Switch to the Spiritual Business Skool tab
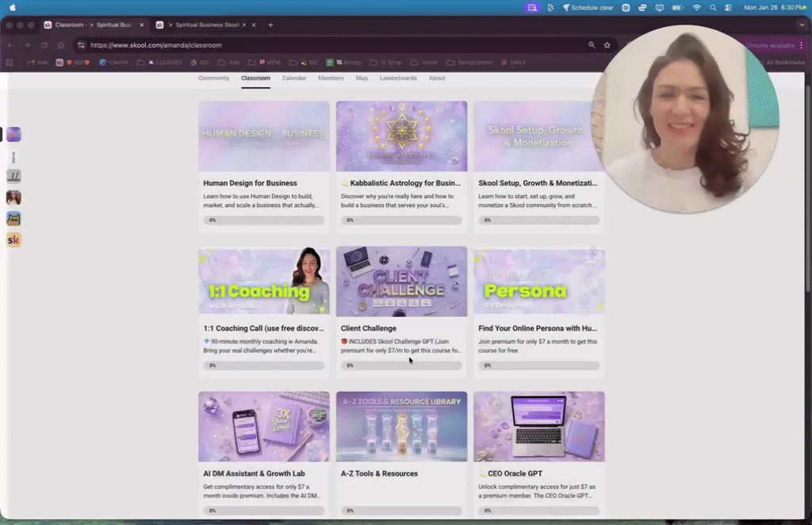 (x=207, y=25)
